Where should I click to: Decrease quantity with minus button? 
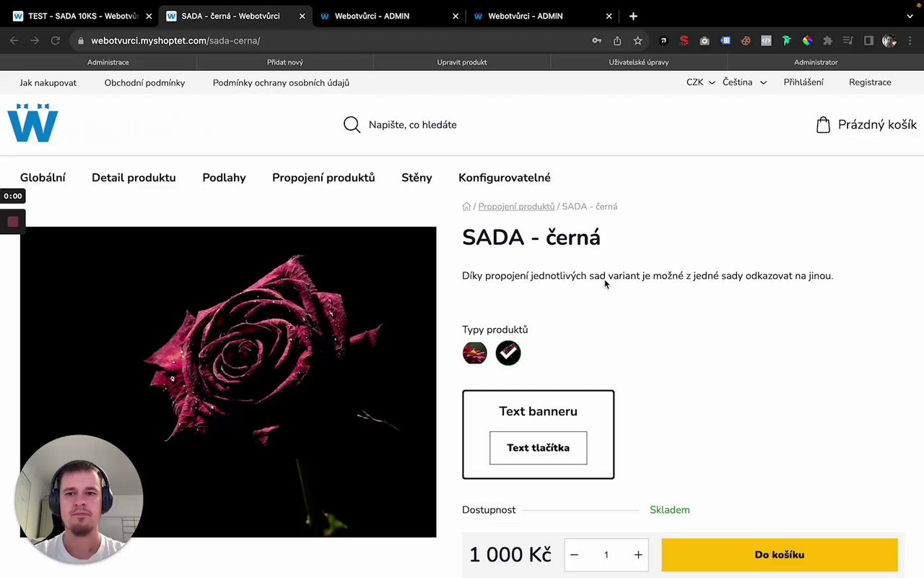coord(574,555)
